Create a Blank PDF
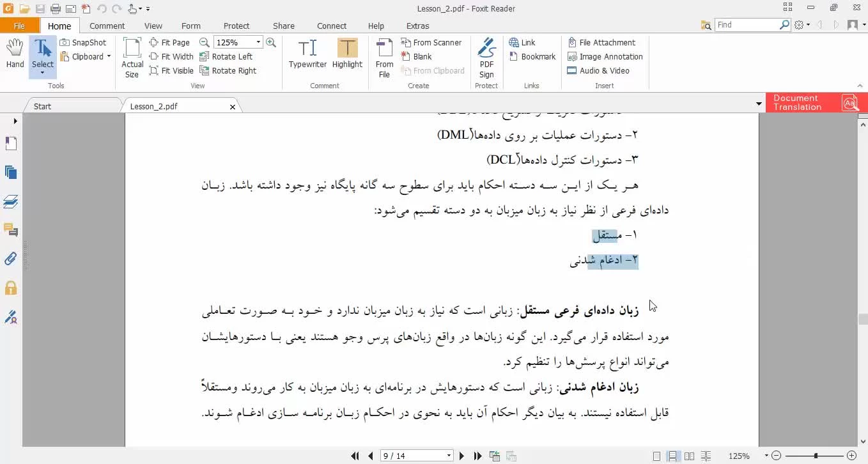The height and width of the screenshot is (464, 868). (x=417, y=56)
